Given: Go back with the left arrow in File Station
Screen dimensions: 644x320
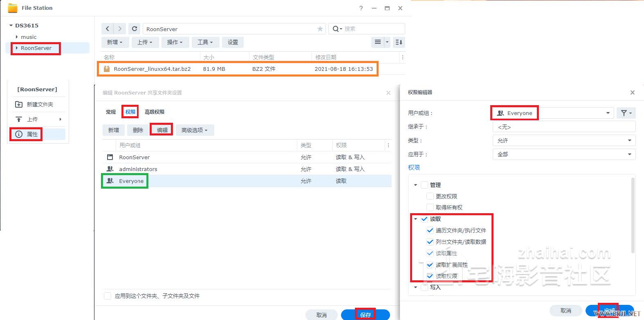Looking at the screenshot, I should [108, 29].
